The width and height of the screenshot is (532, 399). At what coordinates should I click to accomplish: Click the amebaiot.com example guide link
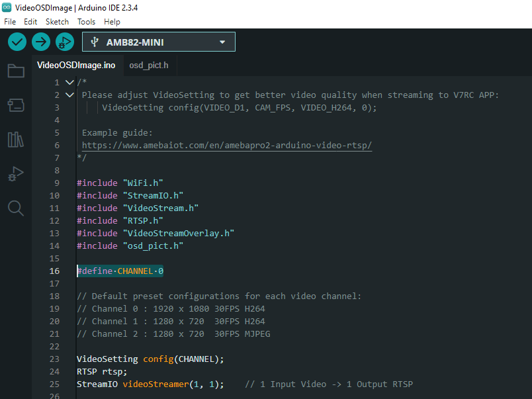[x=226, y=146]
